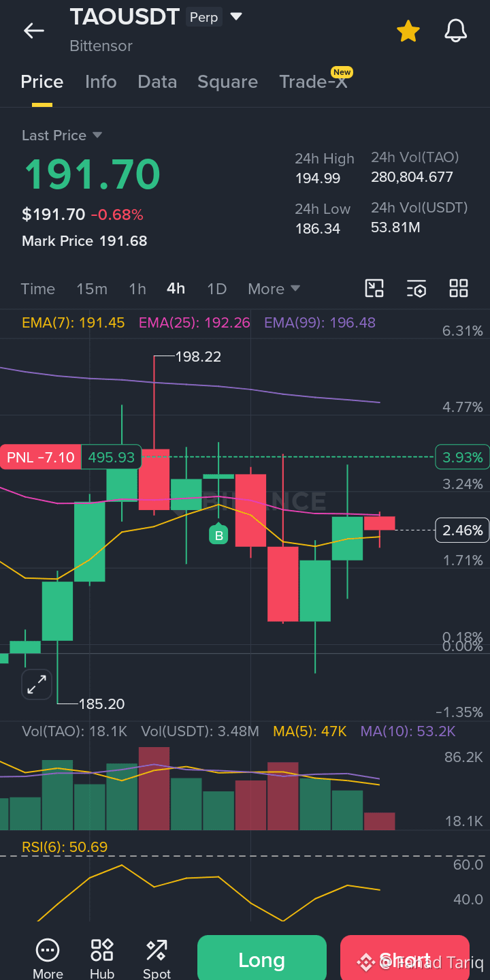This screenshot has height=980, width=490.
Task: Tap the 24h High value 194.99
Action: coord(318,178)
